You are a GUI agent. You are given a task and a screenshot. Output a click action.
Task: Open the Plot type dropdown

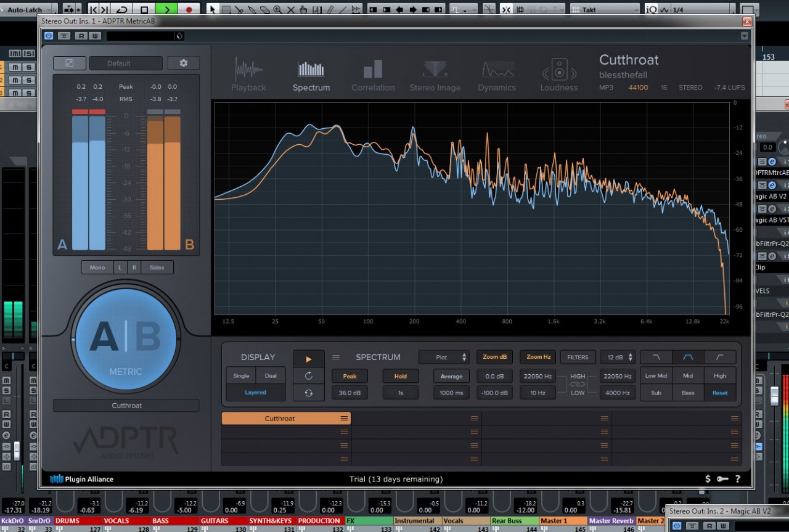click(444, 357)
